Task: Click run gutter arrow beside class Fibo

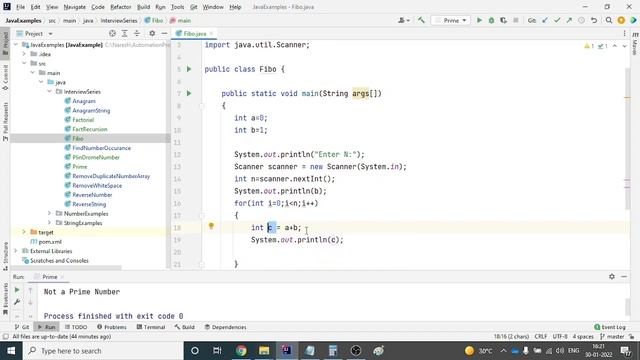Action: (189, 69)
